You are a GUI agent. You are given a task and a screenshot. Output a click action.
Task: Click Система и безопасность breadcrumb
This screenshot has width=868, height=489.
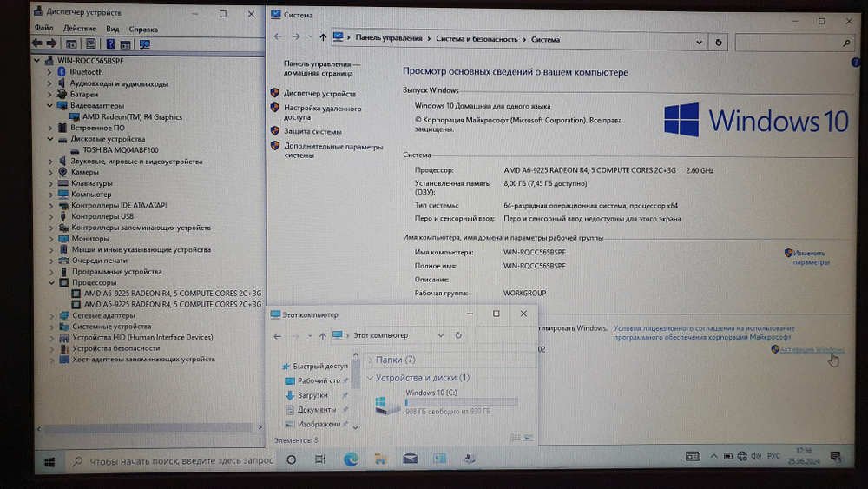tap(477, 39)
